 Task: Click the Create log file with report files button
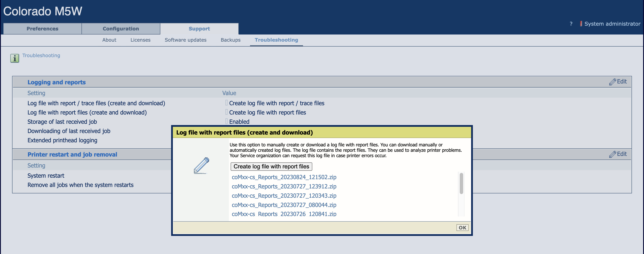coord(271,166)
